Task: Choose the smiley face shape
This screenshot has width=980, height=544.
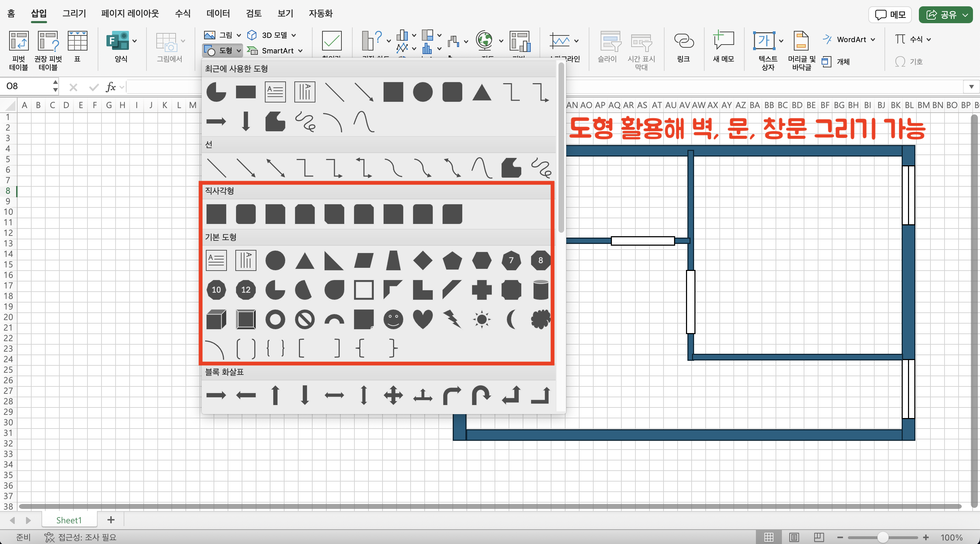Action: tap(393, 319)
